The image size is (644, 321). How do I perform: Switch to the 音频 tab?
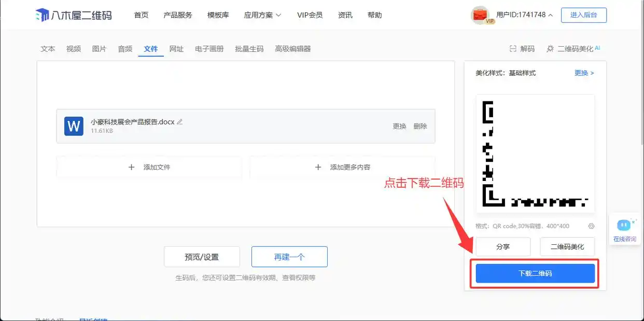pyautogui.click(x=125, y=49)
